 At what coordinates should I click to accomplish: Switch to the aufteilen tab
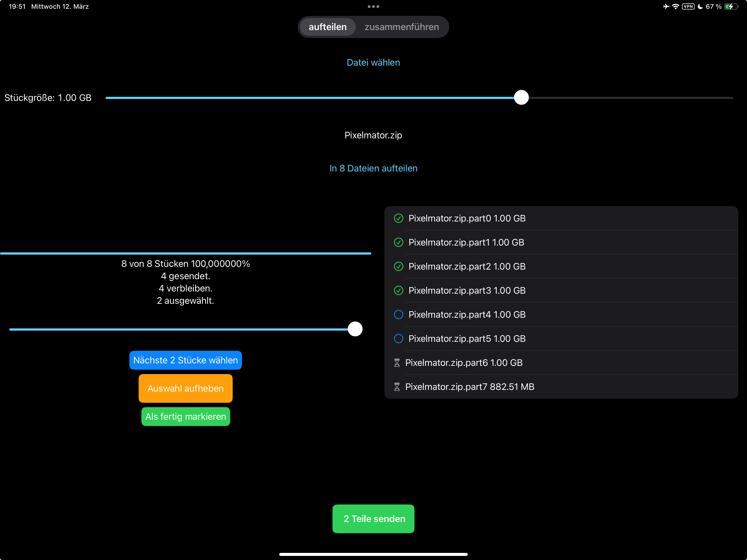(327, 27)
